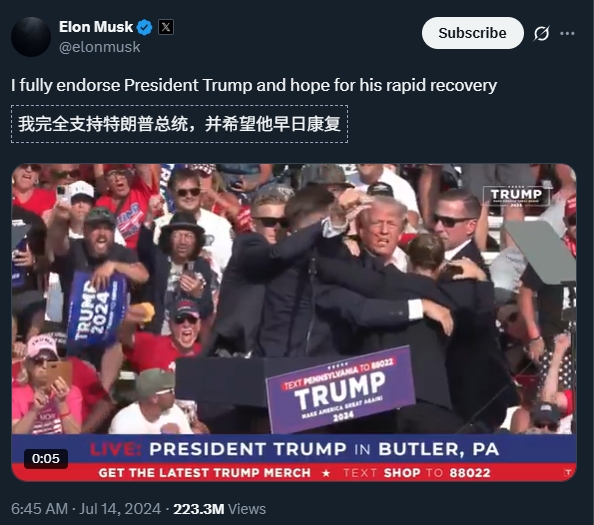This screenshot has height=525, width=594.
Task: Open Elon Musk's profile picture
Action: [31, 37]
